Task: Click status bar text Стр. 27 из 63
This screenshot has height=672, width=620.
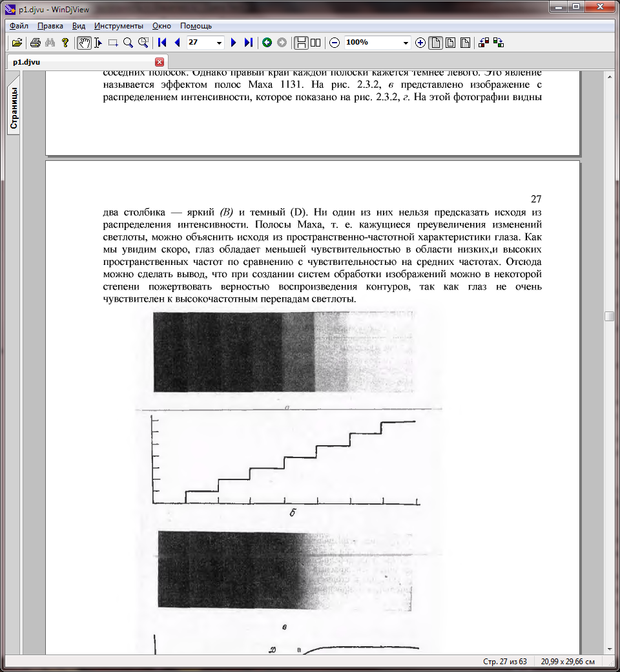Action: click(x=505, y=662)
